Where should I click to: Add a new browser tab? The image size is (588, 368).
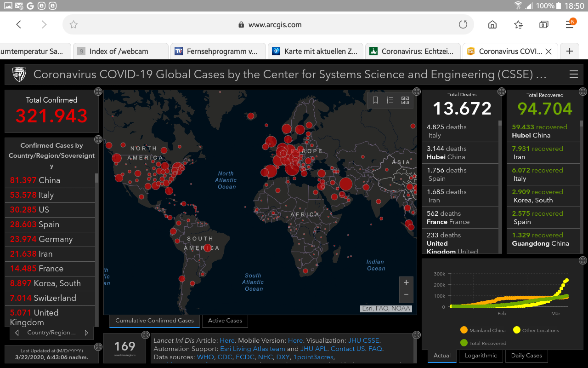pos(570,51)
